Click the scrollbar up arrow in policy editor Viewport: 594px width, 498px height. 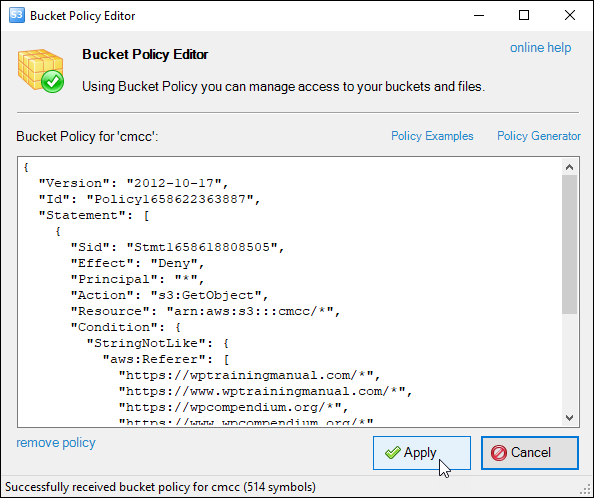pos(569,167)
